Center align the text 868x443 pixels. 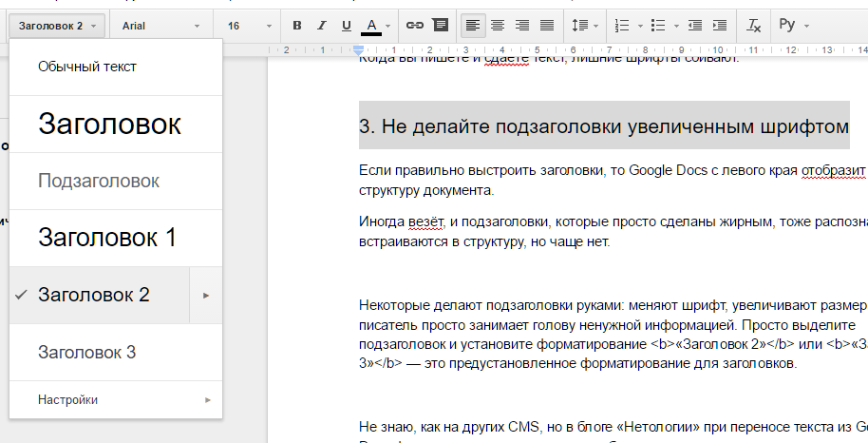(x=497, y=25)
